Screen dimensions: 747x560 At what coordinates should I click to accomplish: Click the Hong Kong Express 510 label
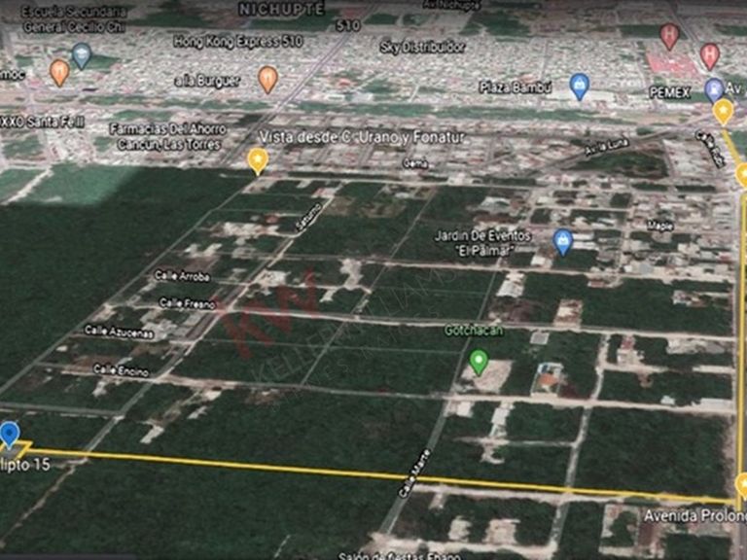(237, 42)
